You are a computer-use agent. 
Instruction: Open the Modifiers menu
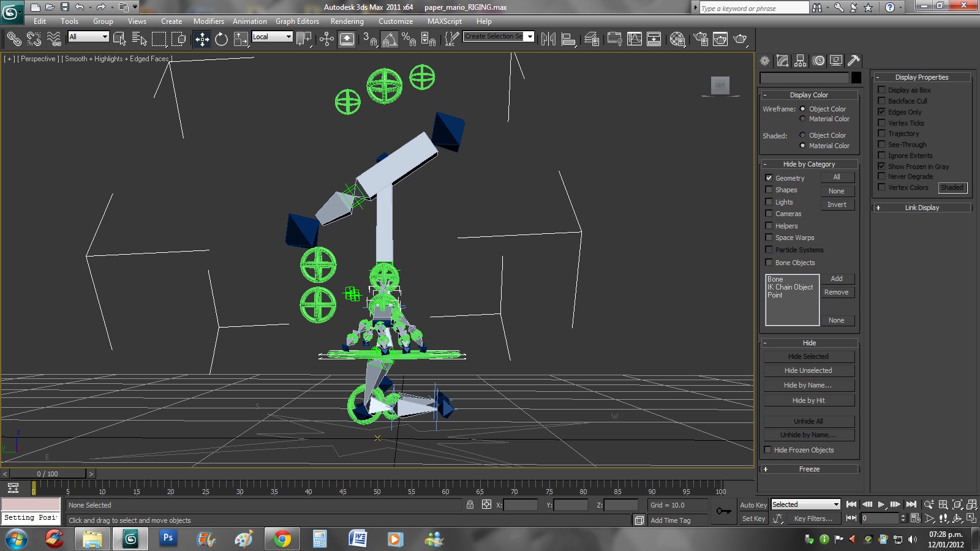[209, 21]
